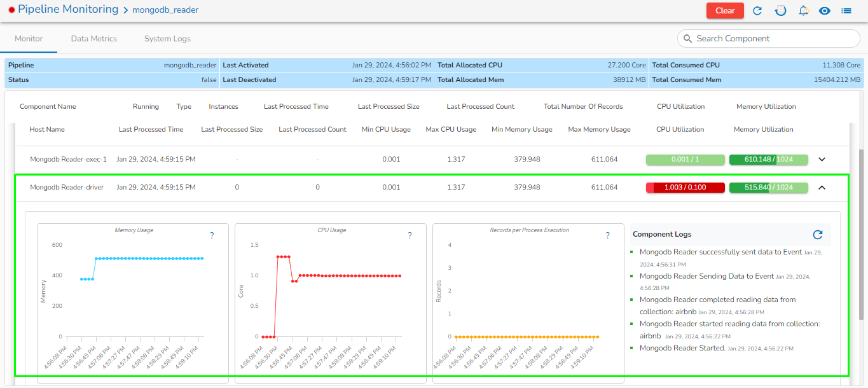The image size is (868, 388).
Task: Click the Pipeline Monitoring breadcrumb title
Action: [x=68, y=10]
